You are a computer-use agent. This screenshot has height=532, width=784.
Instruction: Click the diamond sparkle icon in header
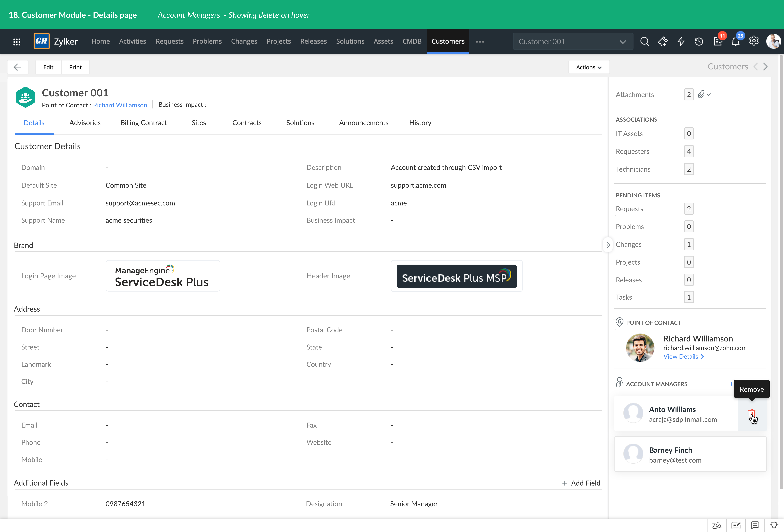(663, 41)
